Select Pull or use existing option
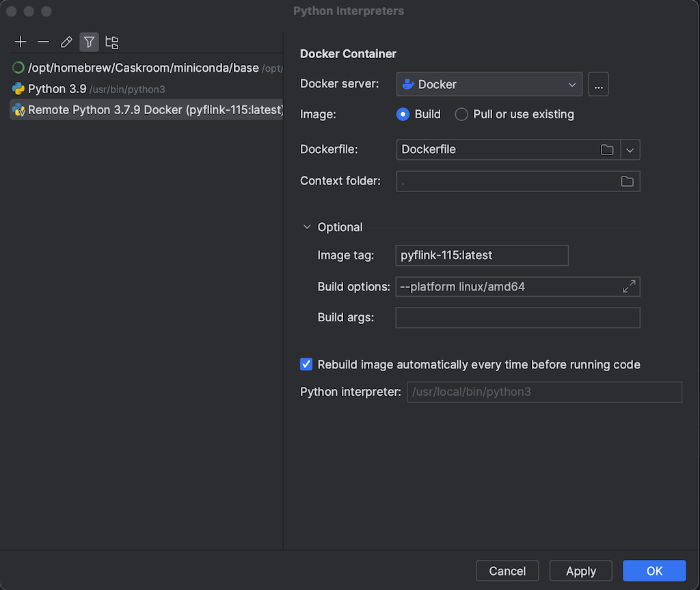This screenshot has width=700, height=590. pyautogui.click(x=461, y=114)
